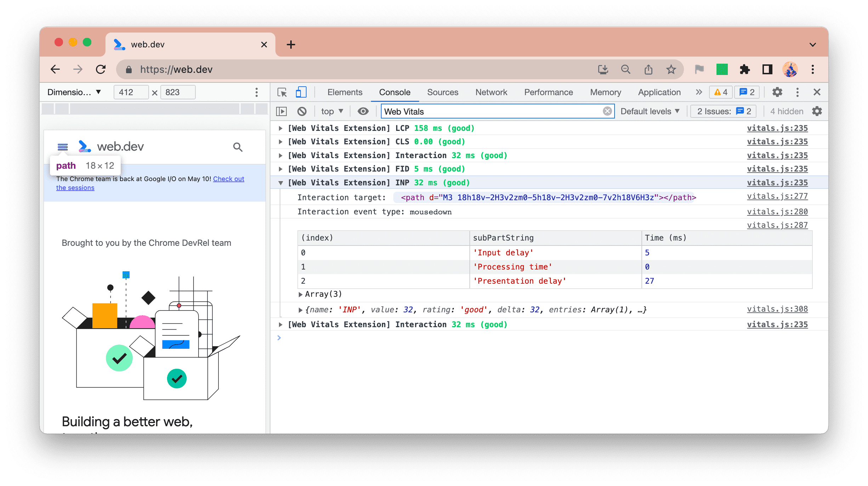Toggle the log filter eye icon

click(362, 111)
